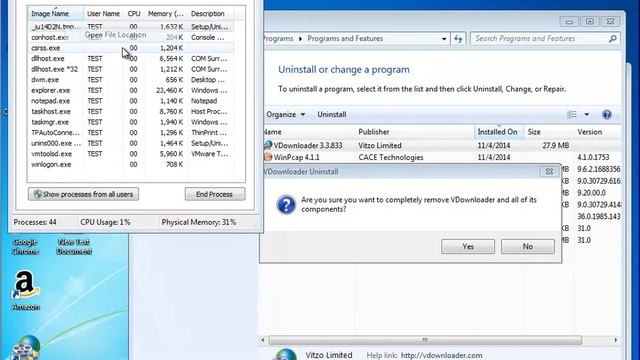The height and width of the screenshot is (360, 640).
Task: Expand the Programs breadcrumb arrow
Action: [300, 39]
